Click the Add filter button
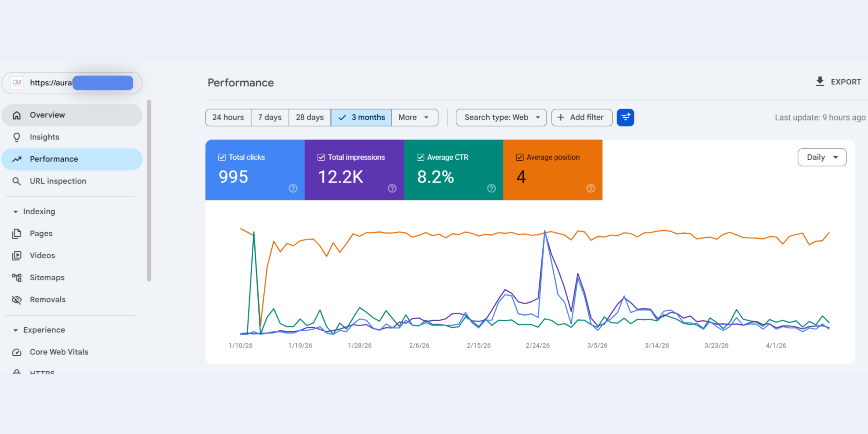868x434 pixels. coord(582,117)
